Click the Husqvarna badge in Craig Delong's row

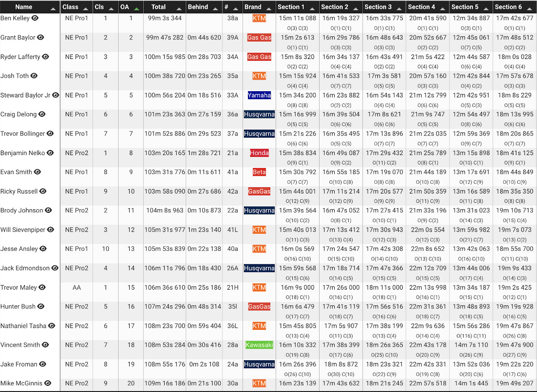[x=259, y=114]
